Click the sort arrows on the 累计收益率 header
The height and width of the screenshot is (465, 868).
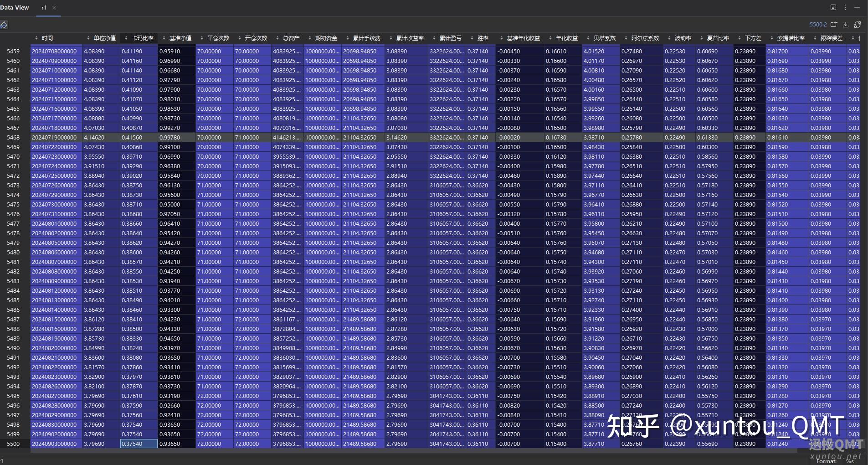point(392,38)
